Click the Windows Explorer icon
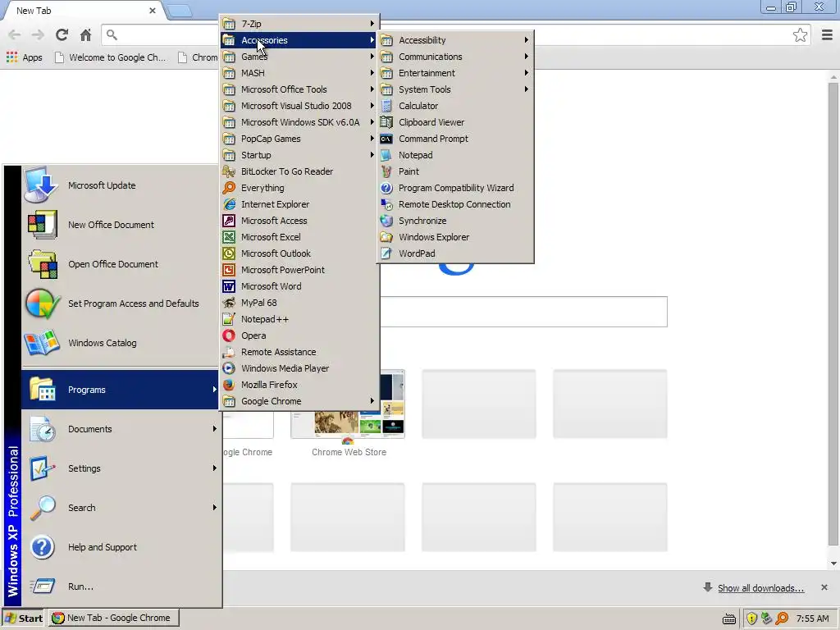840x630 pixels. point(386,237)
